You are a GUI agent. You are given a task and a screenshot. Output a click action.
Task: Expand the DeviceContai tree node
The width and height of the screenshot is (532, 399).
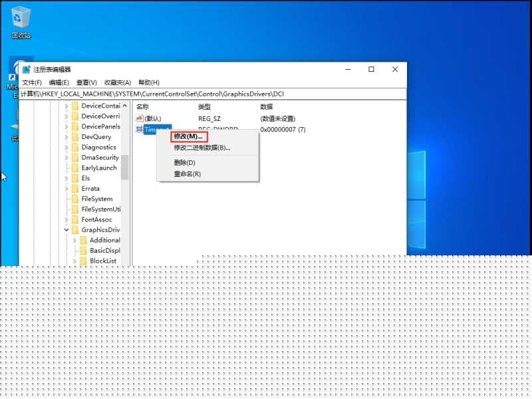point(66,106)
